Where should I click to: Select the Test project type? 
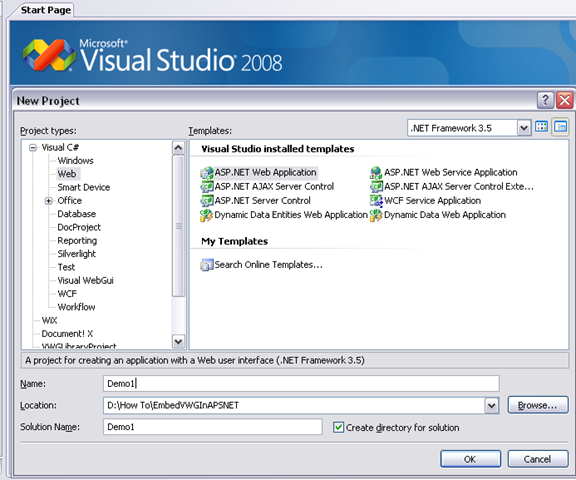(x=66, y=267)
